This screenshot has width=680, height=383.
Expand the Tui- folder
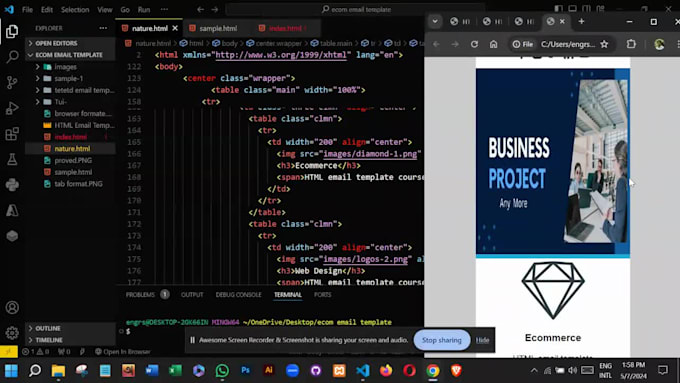[x=60, y=102]
